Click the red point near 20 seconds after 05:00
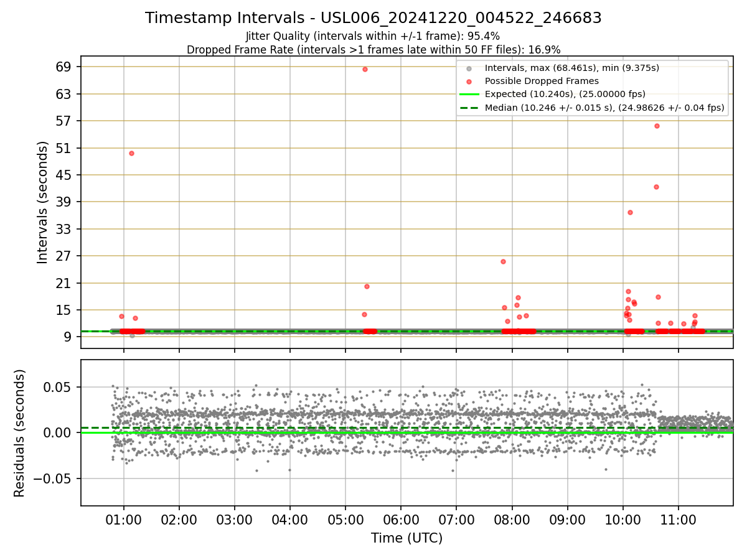The image size is (747, 560). tap(367, 286)
